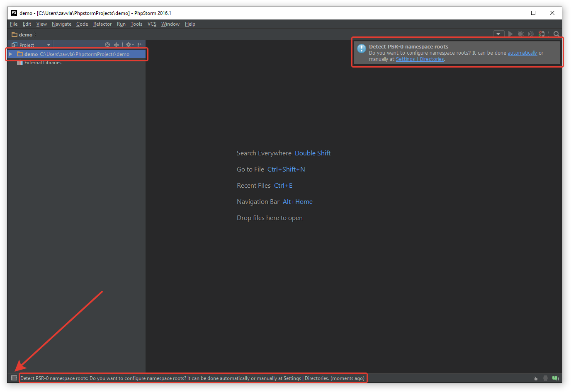Screen dimensions: 571x392
Task: Open Project panel gear settings
Action: pos(129,45)
